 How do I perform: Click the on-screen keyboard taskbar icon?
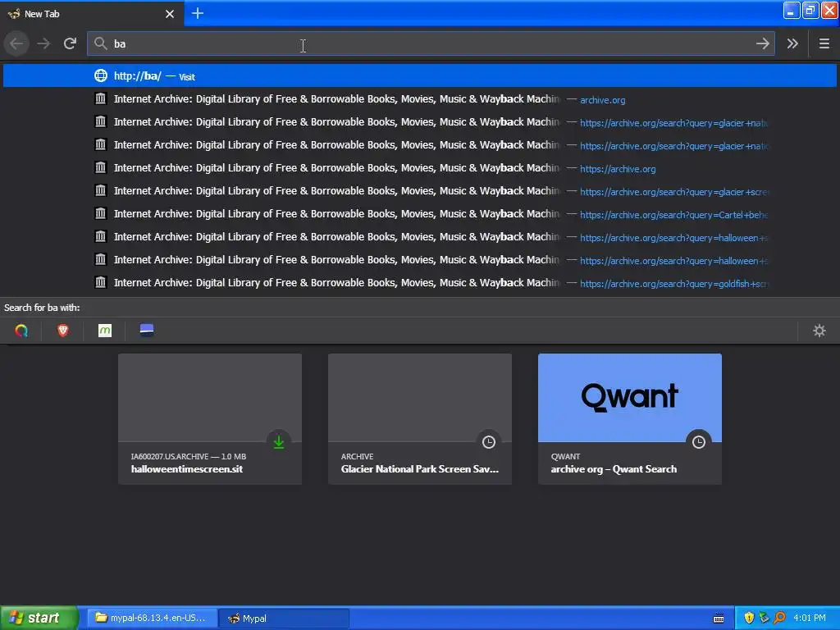(x=719, y=619)
